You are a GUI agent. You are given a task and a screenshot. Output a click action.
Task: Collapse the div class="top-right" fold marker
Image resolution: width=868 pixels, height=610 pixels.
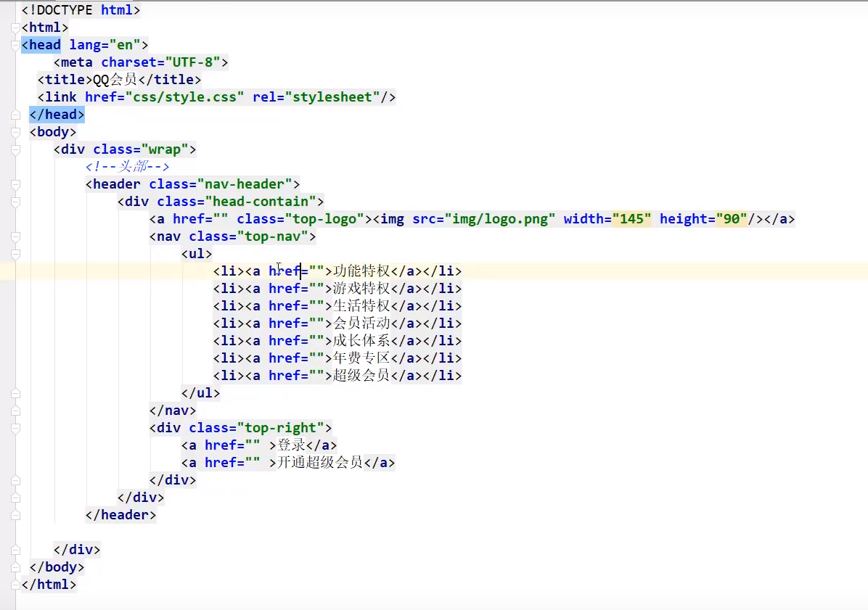coord(15,429)
